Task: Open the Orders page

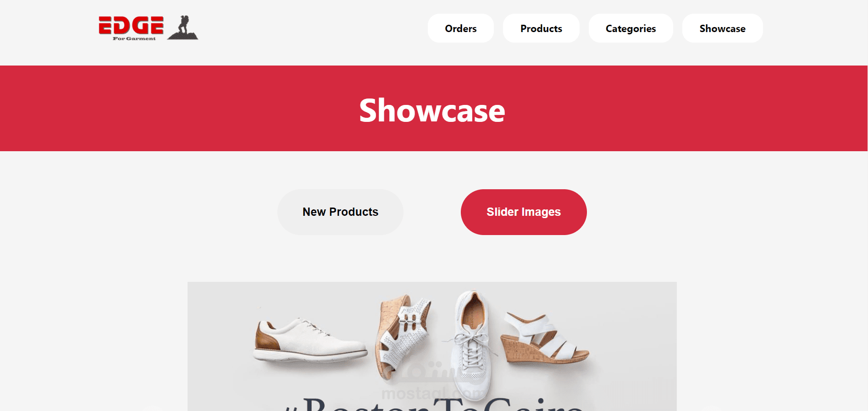Action: click(461, 28)
